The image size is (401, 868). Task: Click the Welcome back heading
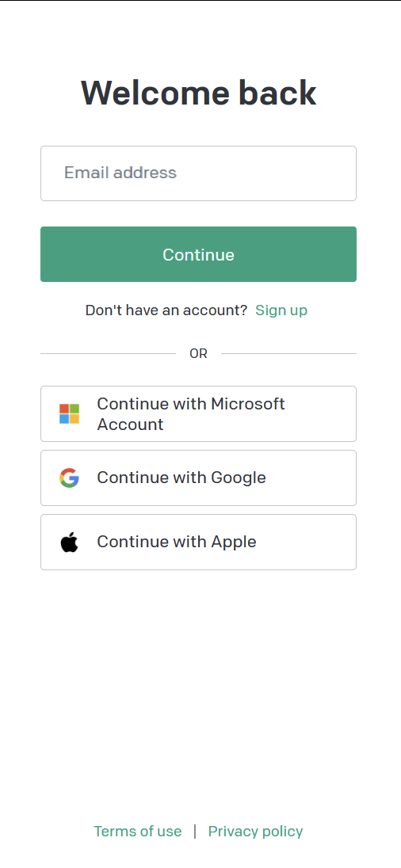(198, 93)
